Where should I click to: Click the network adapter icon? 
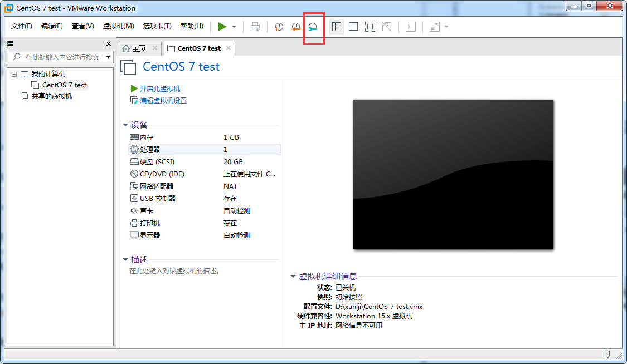134,186
